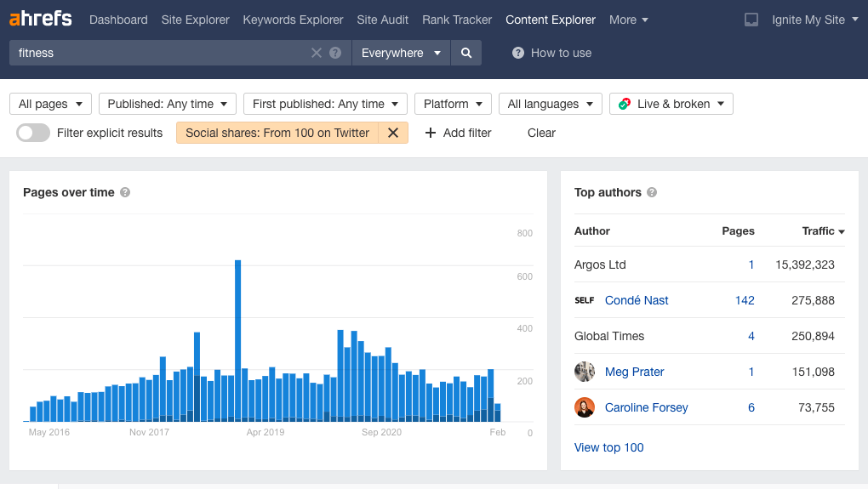Click View top 100 link

[x=609, y=447]
